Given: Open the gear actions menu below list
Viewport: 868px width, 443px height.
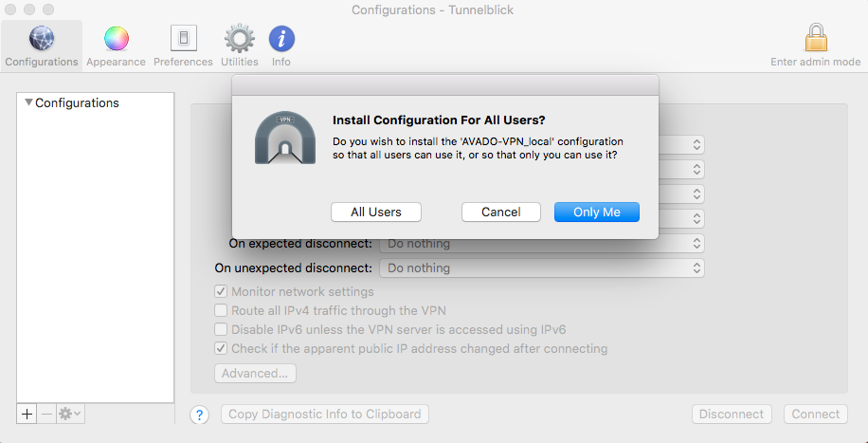Looking at the screenshot, I should 71,414.
